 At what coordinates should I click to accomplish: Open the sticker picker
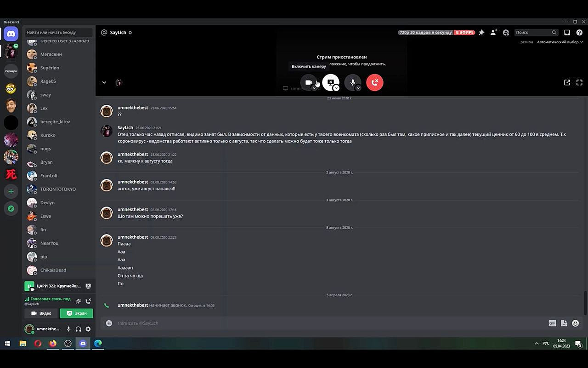pos(564,323)
